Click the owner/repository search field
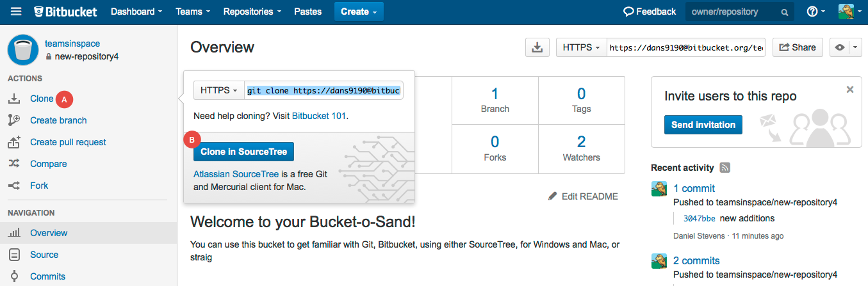868x286 pixels. tap(733, 12)
